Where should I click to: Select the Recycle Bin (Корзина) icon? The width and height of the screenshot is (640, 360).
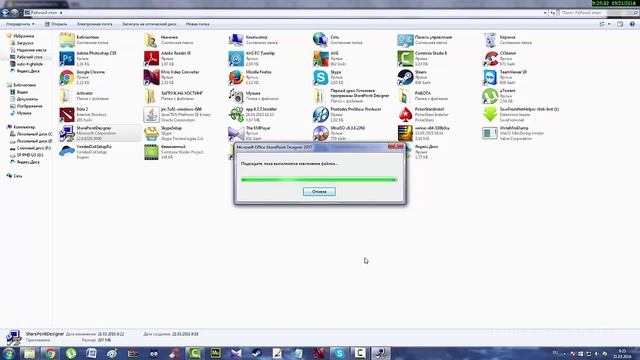(x=490, y=40)
